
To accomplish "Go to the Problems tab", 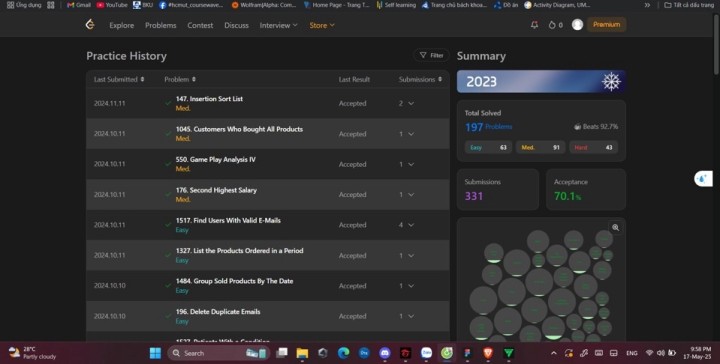I will click(161, 25).
